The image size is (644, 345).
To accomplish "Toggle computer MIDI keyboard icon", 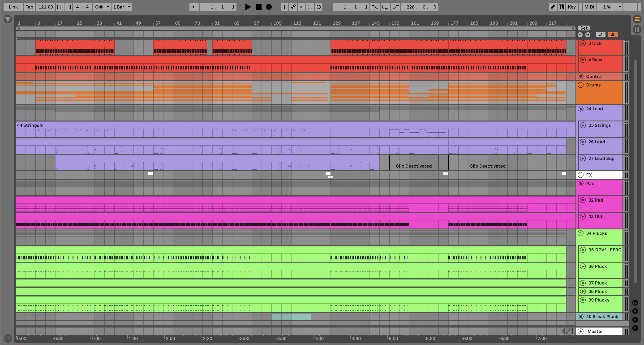I will pyautogui.click(x=562, y=7).
